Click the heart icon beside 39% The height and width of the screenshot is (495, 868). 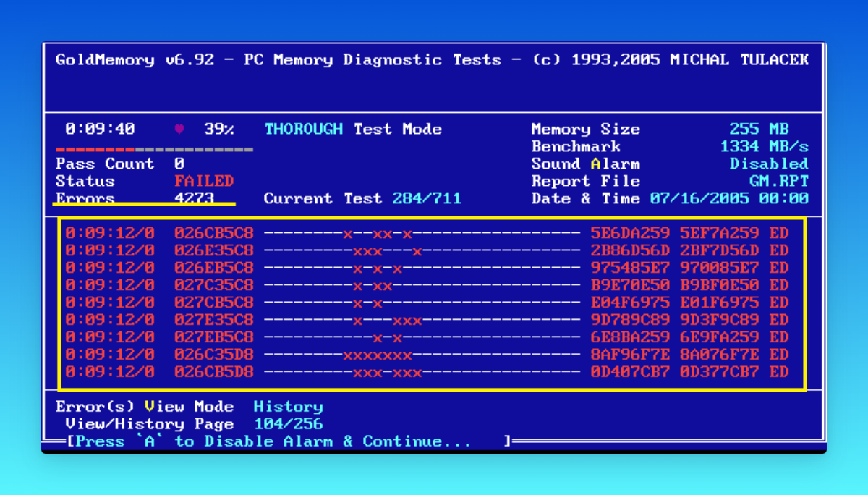[x=179, y=130]
